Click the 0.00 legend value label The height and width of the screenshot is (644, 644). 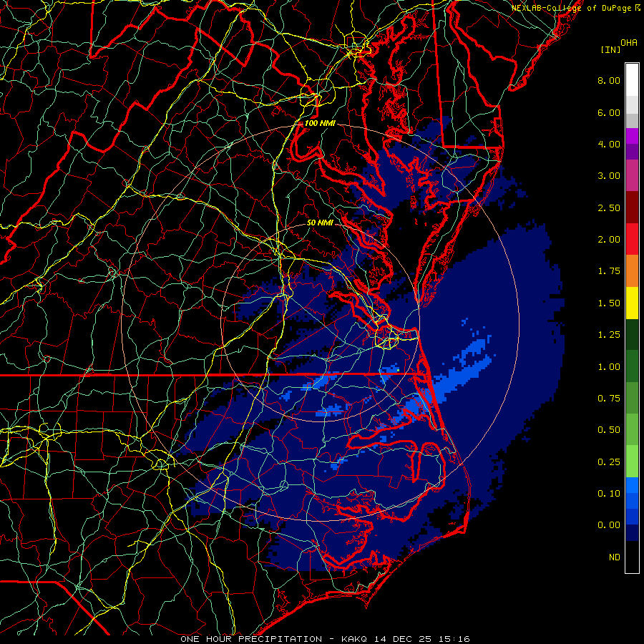point(609,525)
